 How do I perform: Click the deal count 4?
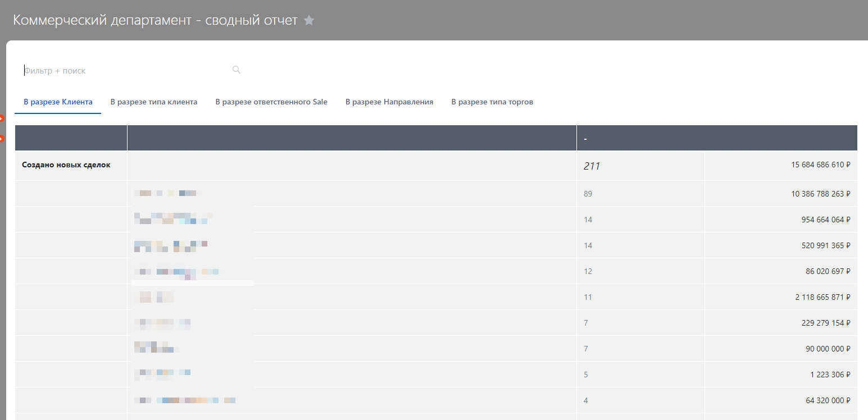(586, 400)
